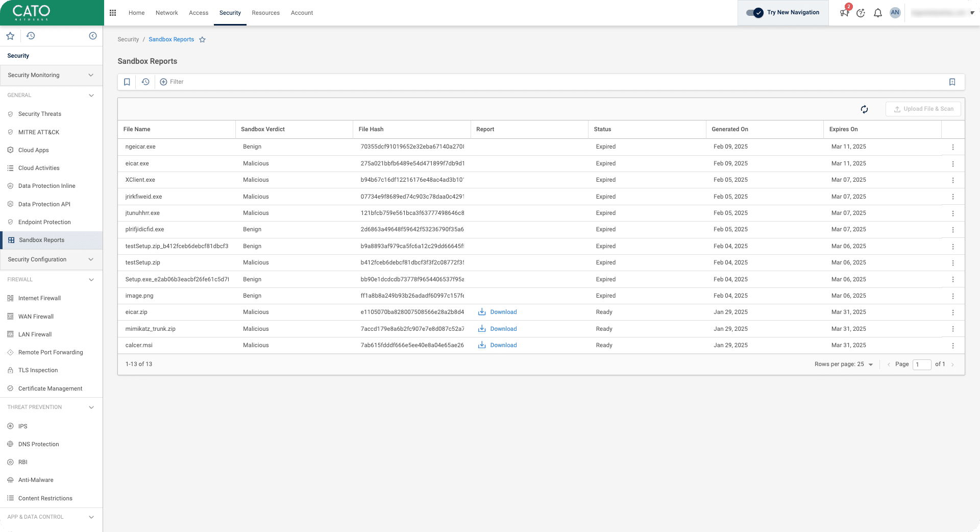Sort by the Sandbox Verdict column header
980x532 pixels.
(263, 130)
